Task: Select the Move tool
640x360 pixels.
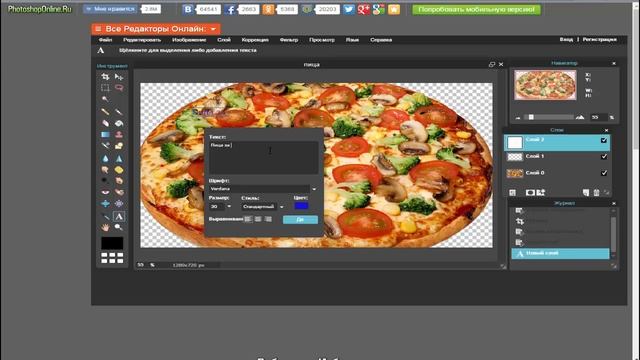Action: point(119,77)
